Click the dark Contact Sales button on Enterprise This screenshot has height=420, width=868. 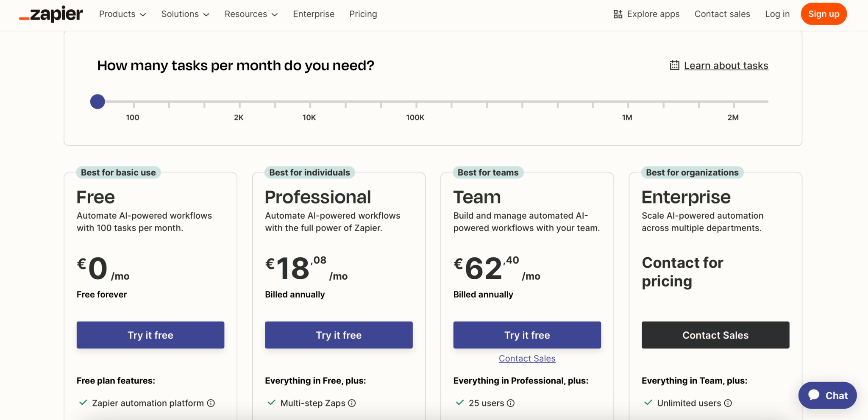[x=715, y=335]
